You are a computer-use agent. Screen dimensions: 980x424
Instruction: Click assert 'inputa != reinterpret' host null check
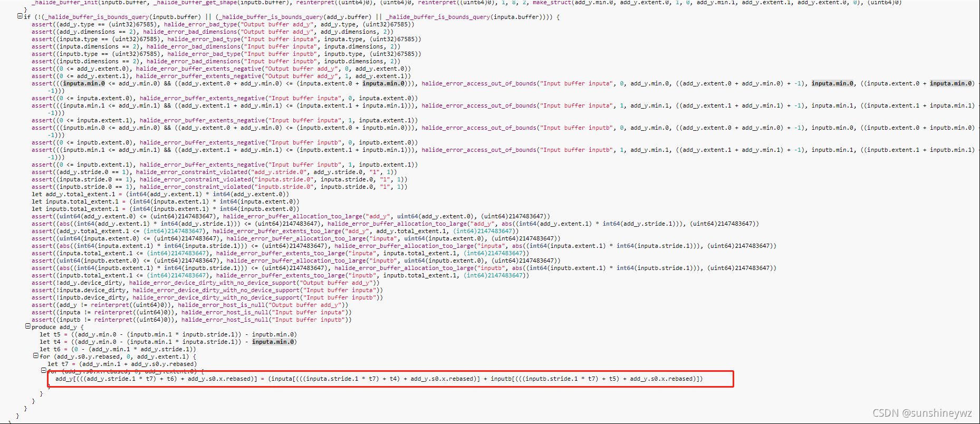point(191,312)
